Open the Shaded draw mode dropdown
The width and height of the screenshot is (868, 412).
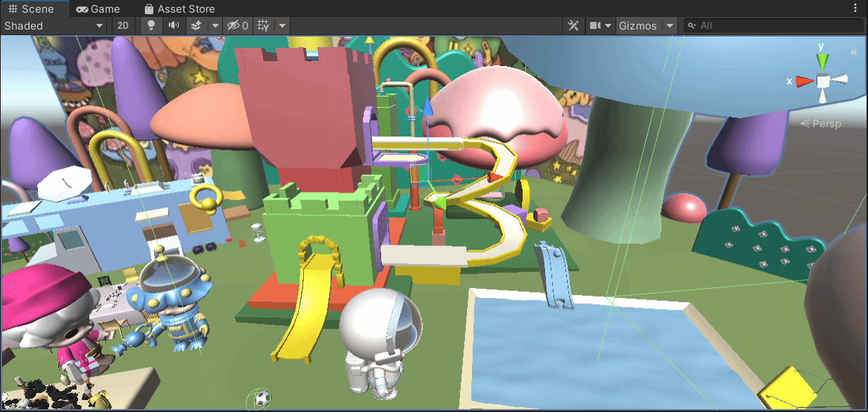click(x=53, y=26)
